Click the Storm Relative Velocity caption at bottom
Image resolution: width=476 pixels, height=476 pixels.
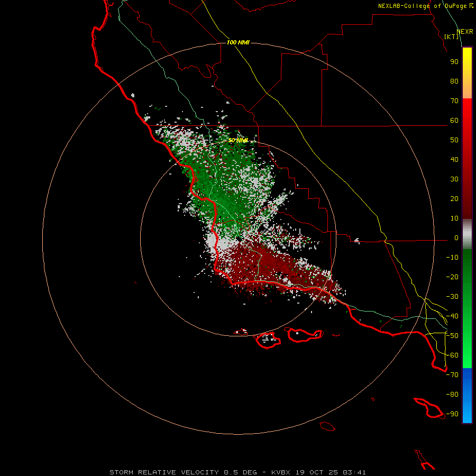(x=237, y=472)
